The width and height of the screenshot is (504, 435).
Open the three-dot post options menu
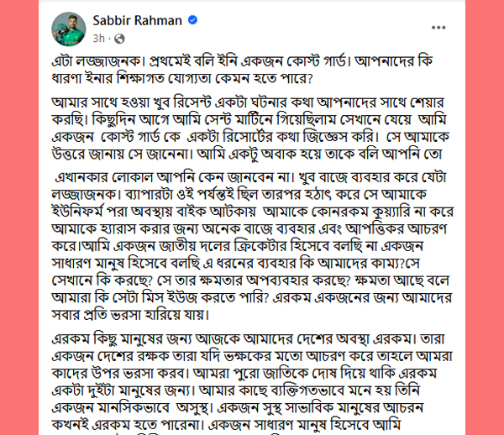pos(438,28)
